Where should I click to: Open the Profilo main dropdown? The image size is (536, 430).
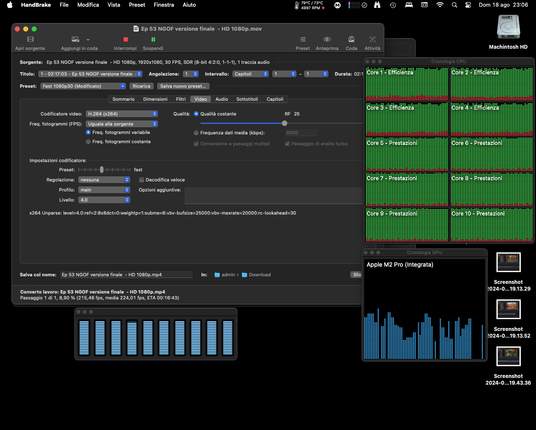pos(104,190)
